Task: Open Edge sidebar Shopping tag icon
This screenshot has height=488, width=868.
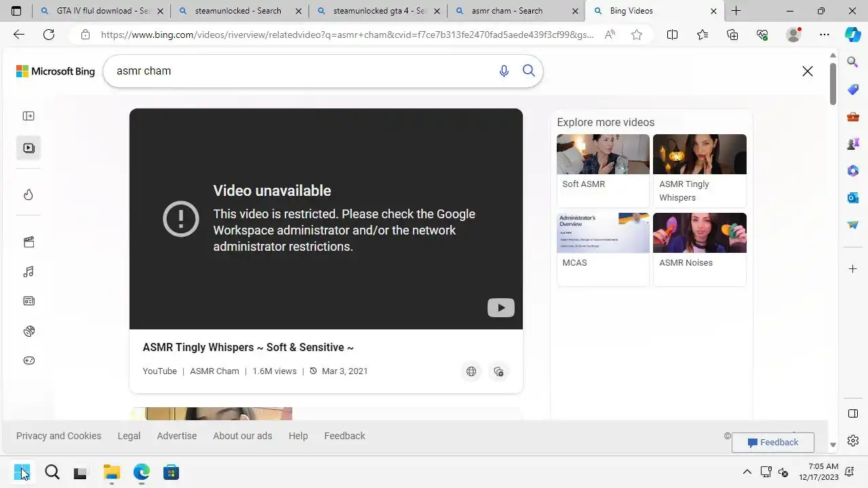Action: pyautogui.click(x=853, y=89)
